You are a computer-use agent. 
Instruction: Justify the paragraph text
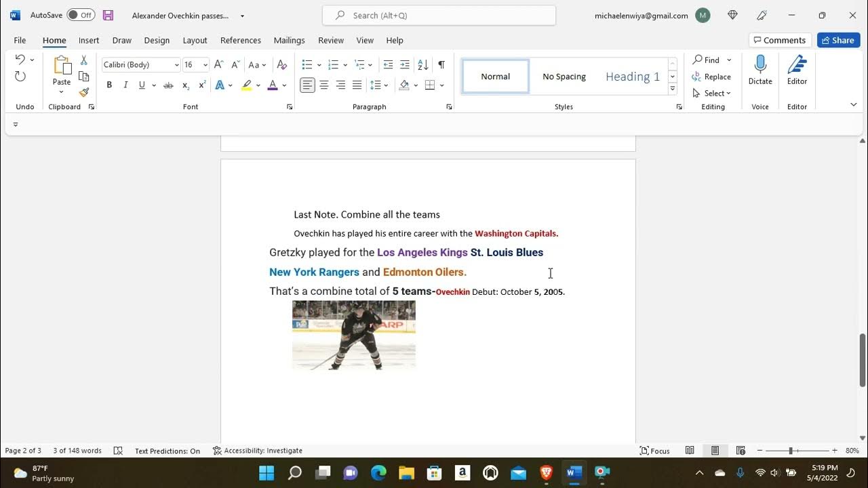tap(357, 85)
